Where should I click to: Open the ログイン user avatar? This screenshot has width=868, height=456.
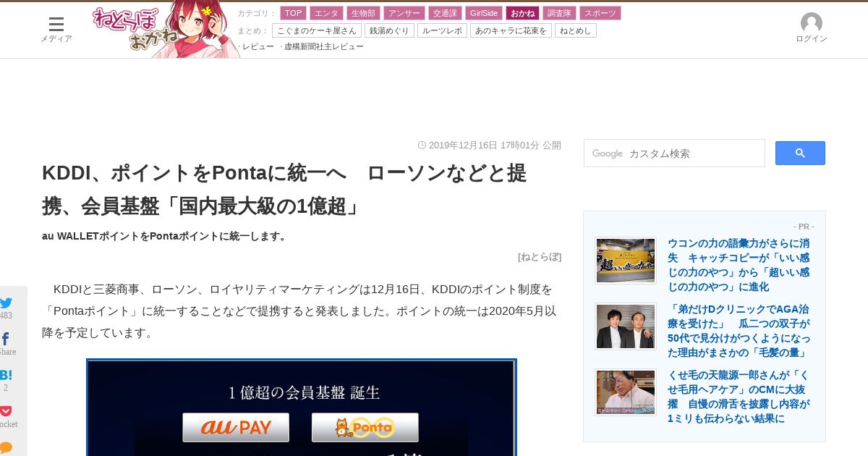point(811,28)
